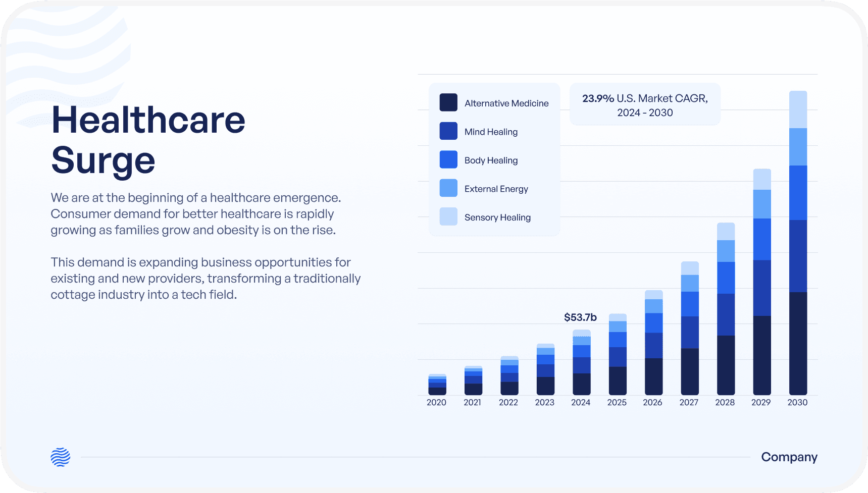868x493 pixels.
Task: Click the stacked bar for 2027
Action: pyautogui.click(x=690, y=328)
